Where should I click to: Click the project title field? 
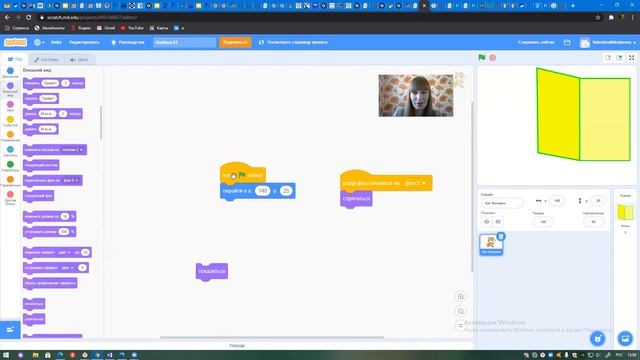point(184,42)
